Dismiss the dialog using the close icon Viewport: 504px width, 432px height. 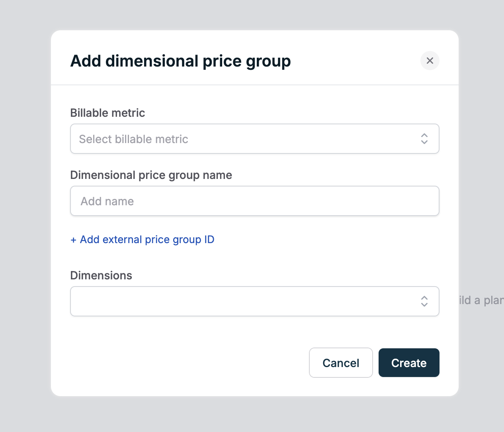click(430, 61)
